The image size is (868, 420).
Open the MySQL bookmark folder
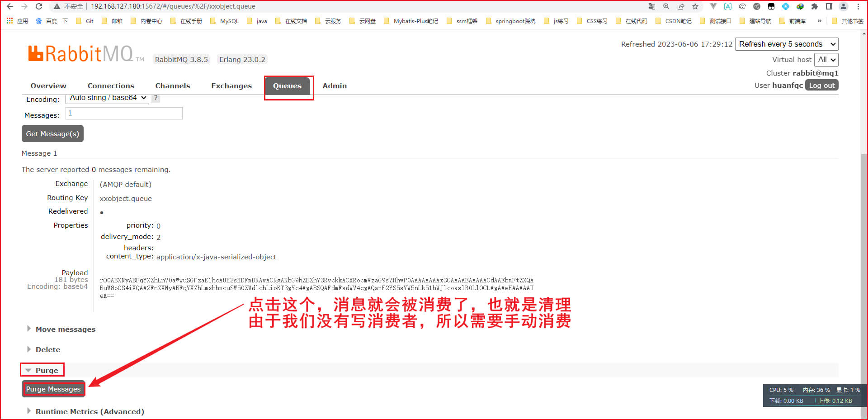[225, 21]
